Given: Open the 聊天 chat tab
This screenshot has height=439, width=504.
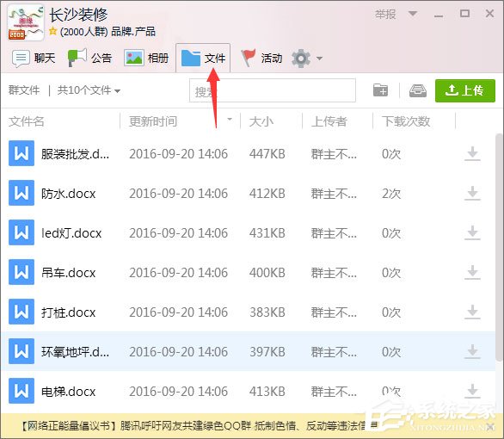Looking at the screenshot, I should pos(34,59).
